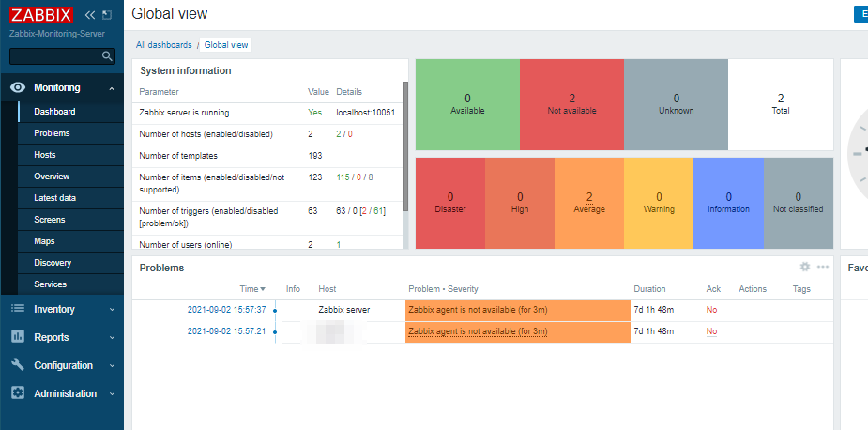Image resolution: width=868 pixels, height=430 pixels.
Task: Open Zabbix server agent unavailable problem
Action: click(x=478, y=310)
